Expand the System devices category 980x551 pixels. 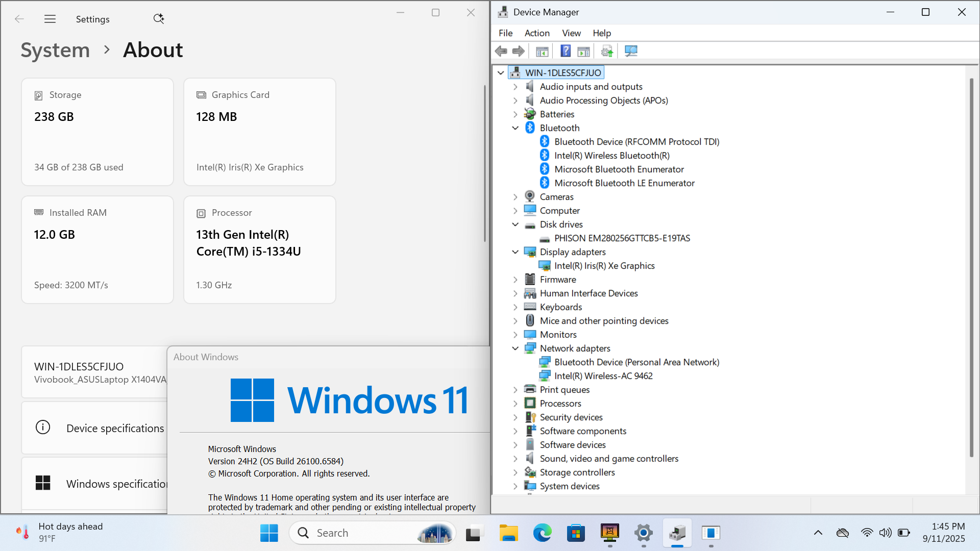click(x=515, y=486)
